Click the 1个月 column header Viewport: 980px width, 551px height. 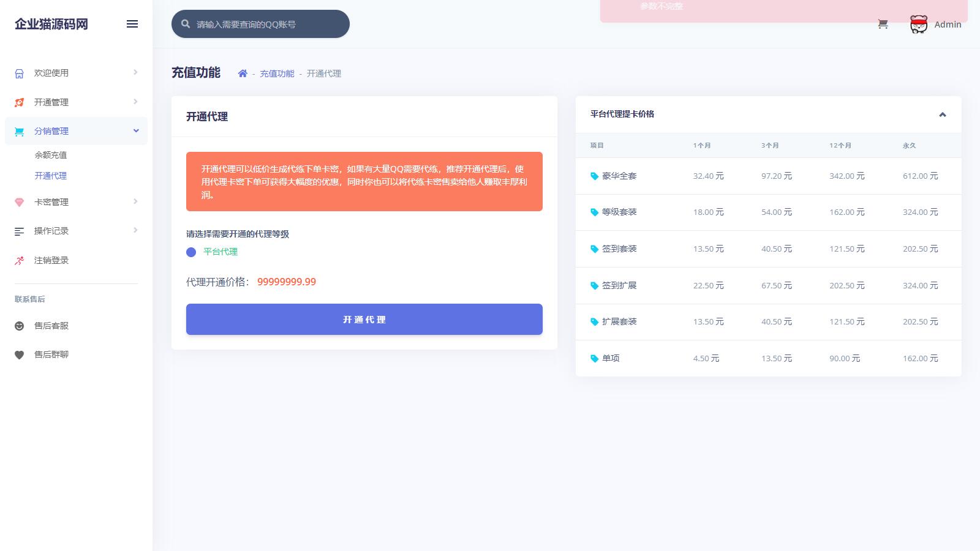point(702,146)
